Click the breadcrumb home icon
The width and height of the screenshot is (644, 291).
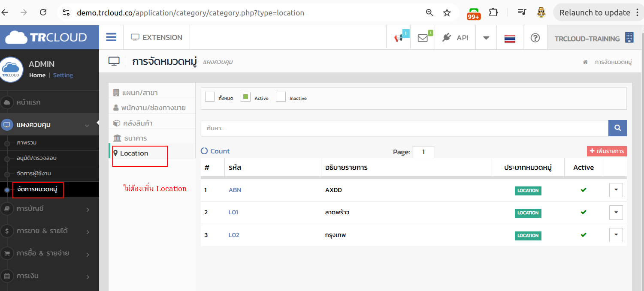pyautogui.click(x=585, y=62)
